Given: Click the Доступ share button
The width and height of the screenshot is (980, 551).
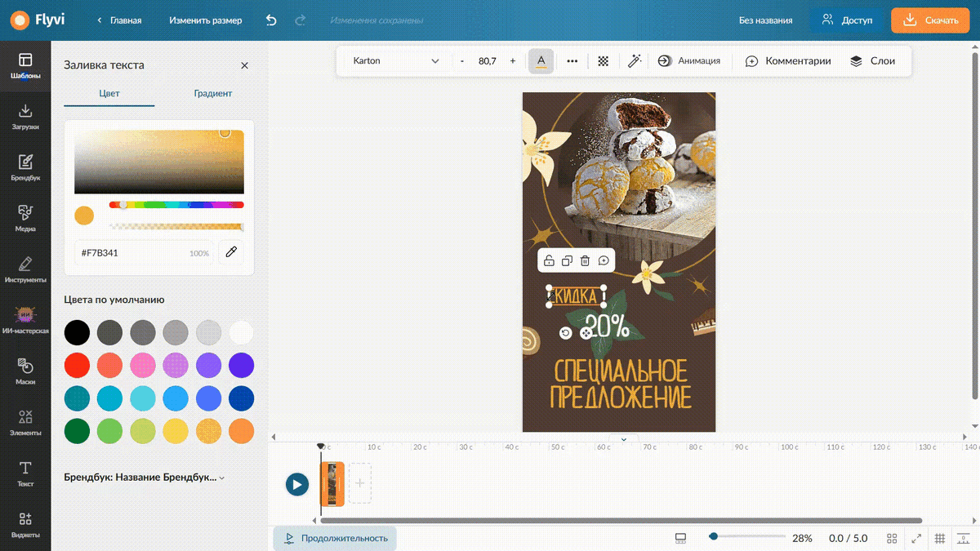Looking at the screenshot, I should (848, 20).
